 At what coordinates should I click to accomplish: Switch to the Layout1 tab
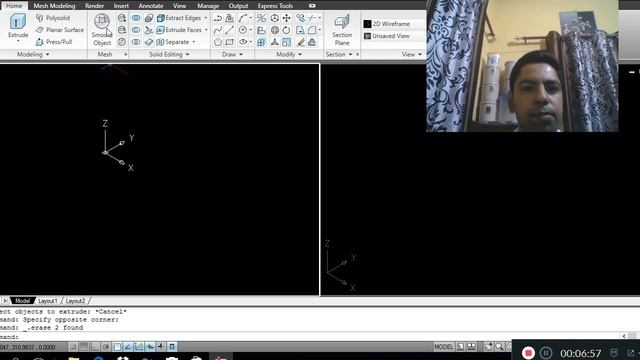click(48, 301)
